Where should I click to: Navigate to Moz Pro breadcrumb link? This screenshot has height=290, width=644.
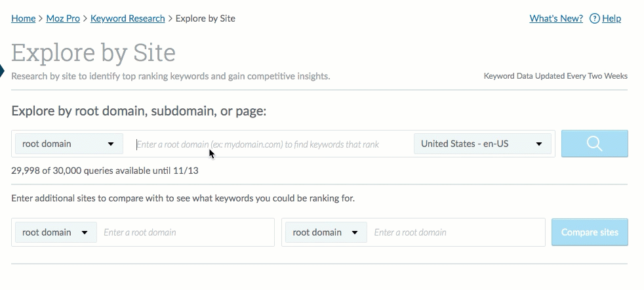[63, 18]
